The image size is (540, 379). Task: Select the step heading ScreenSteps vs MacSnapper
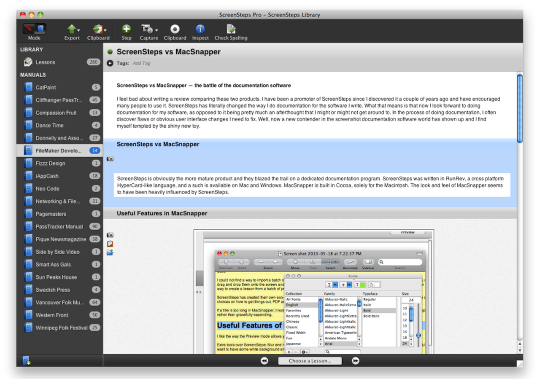click(158, 144)
